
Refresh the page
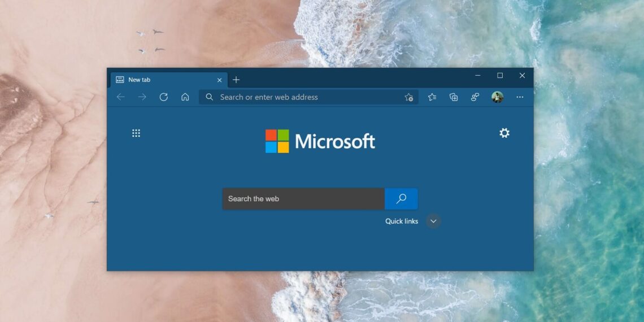(x=163, y=97)
